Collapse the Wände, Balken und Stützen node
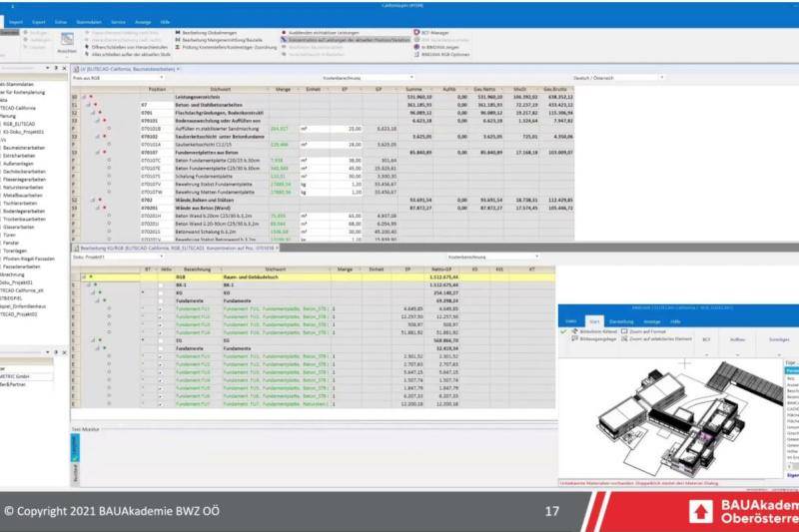This screenshot has height=532, width=799. click(x=93, y=200)
